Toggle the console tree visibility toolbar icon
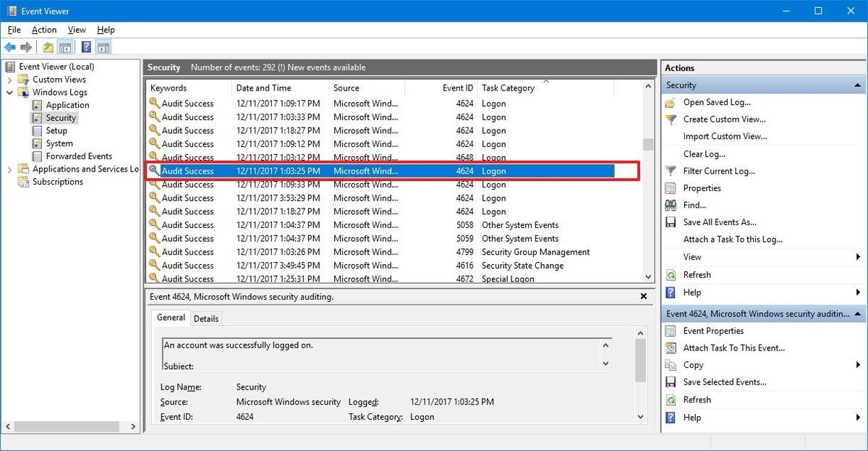Screen dimensions: 868x451 point(65,46)
